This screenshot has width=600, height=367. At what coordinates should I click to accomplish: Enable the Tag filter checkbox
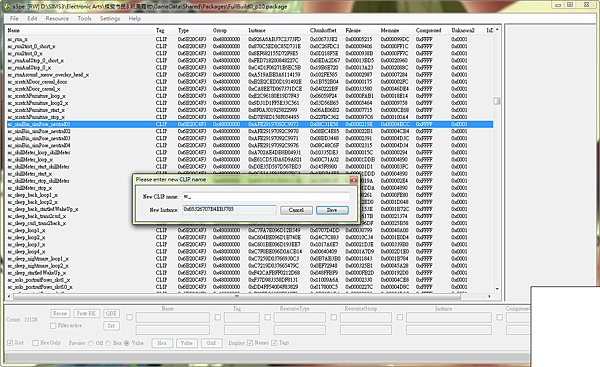point(218,317)
